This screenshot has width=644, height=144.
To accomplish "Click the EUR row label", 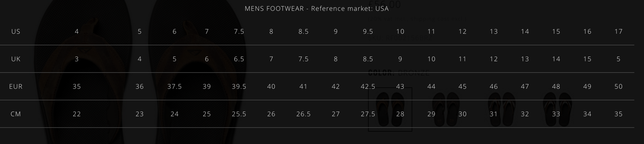I will click(x=16, y=86).
